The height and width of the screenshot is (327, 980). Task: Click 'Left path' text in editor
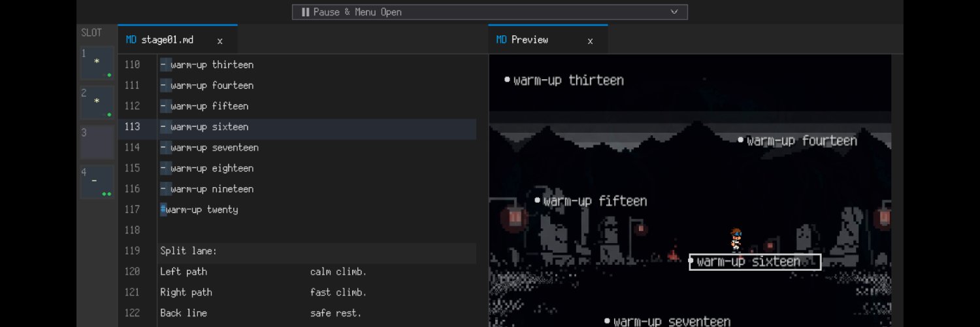[184, 271]
